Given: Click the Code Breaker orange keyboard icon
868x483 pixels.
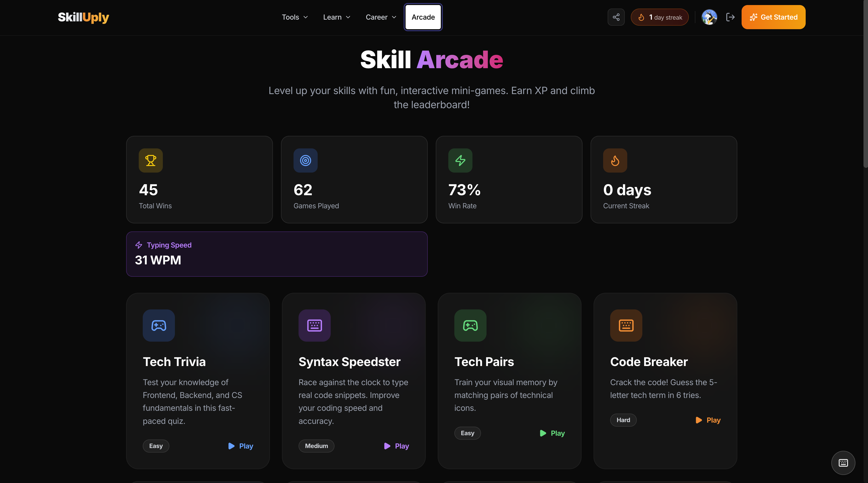Looking at the screenshot, I should point(626,326).
